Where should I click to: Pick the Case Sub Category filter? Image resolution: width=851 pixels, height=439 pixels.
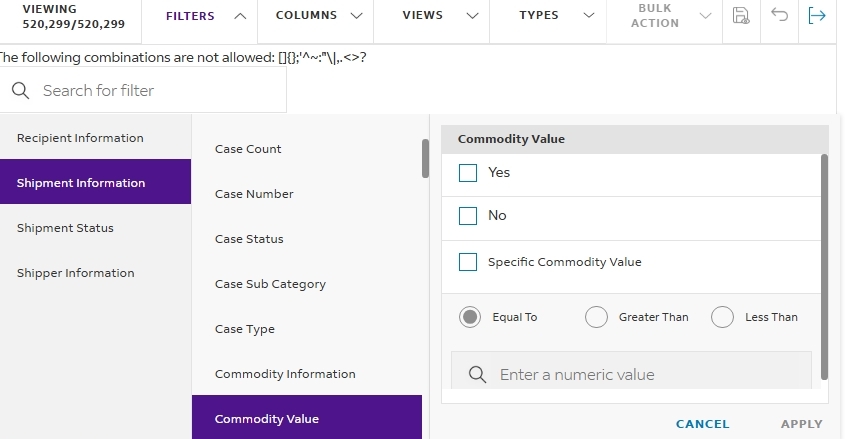[270, 284]
